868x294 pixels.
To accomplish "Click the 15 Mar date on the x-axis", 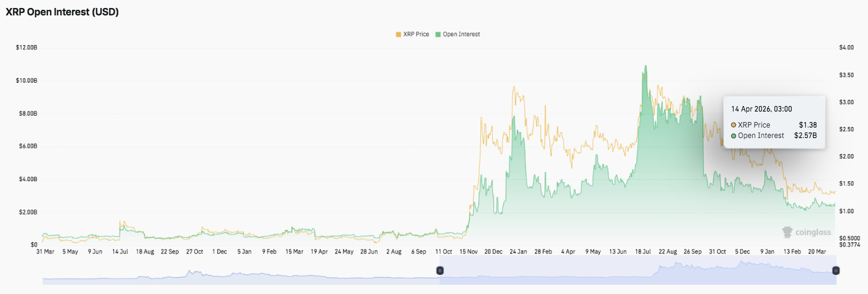I will pyautogui.click(x=294, y=251).
